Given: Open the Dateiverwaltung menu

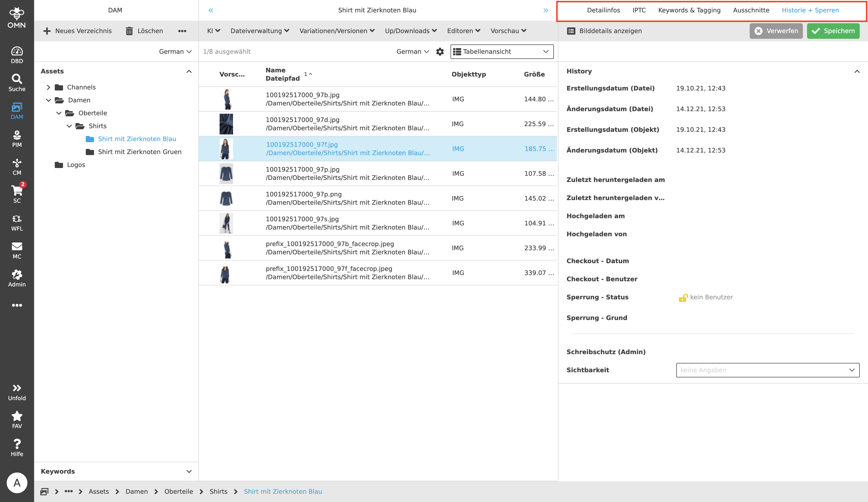Looking at the screenshot, I should 259,31.
